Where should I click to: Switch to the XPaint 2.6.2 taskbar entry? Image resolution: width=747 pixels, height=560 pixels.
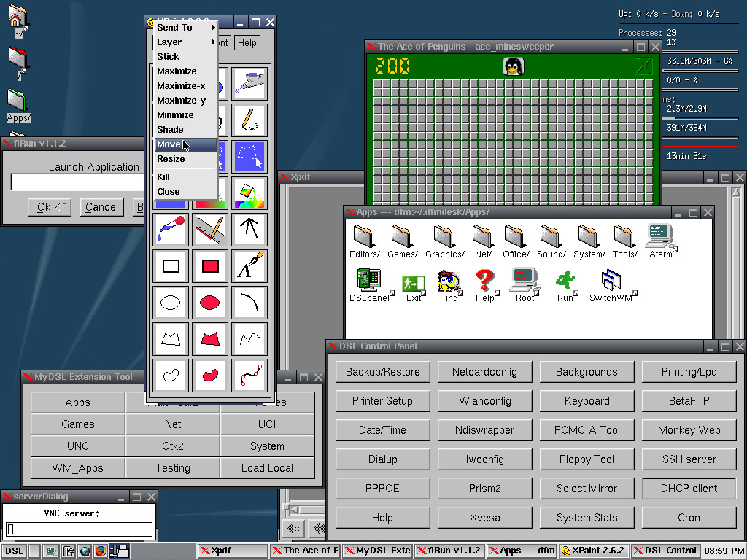click(595, 551)
